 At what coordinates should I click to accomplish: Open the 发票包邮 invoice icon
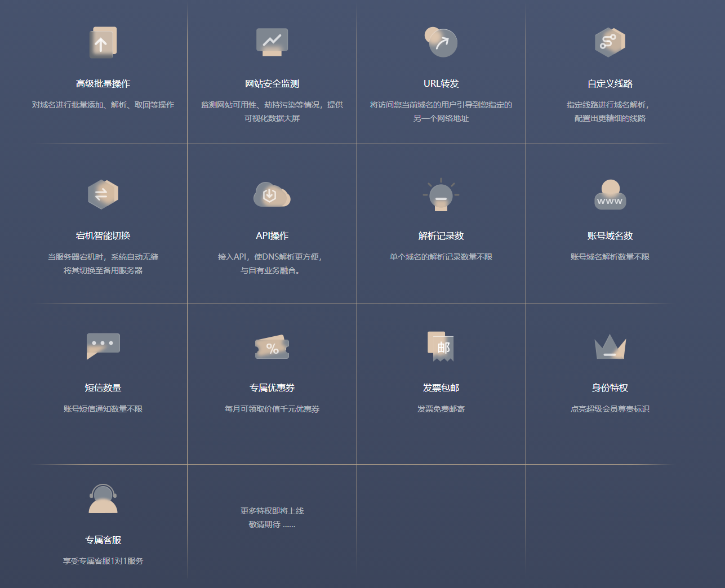coord(441,346)
